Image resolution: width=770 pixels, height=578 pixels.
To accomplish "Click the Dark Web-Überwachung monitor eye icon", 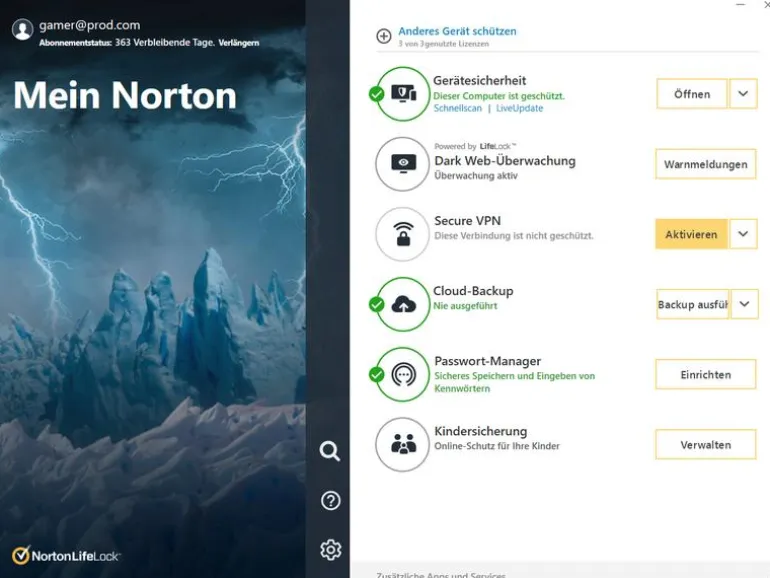I will (403, 164).
